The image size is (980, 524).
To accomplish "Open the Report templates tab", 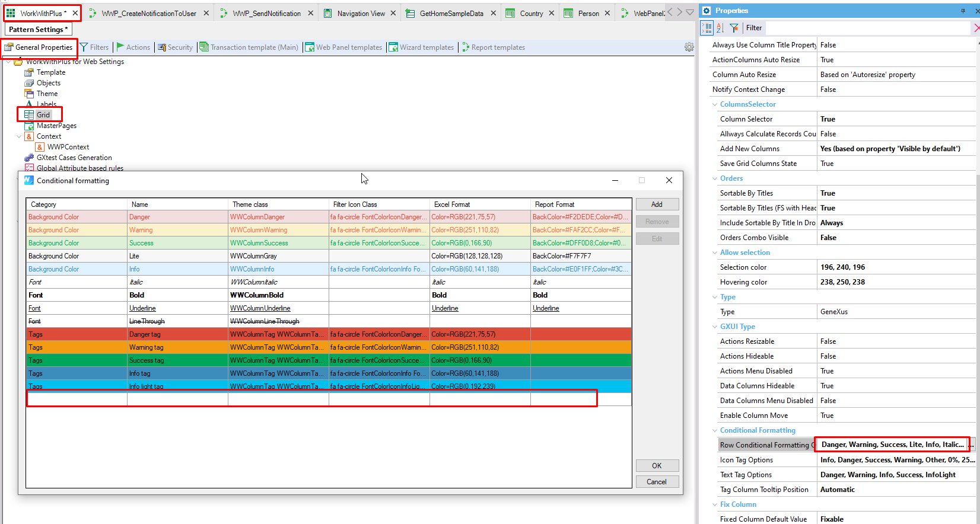I will pyautogui.click(x=493, y=47).
